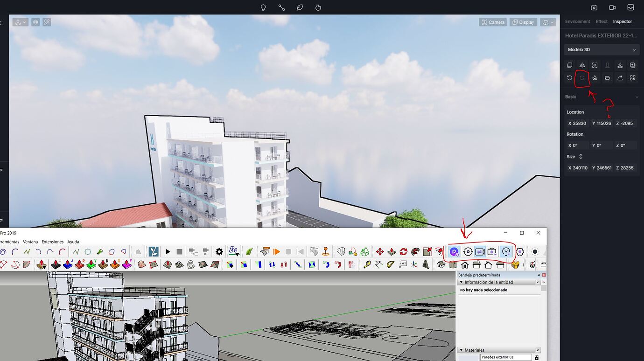Click the D5 reset undo arrow icon in Inspector
Screen dimensions: 644x361
coord(569,78)
